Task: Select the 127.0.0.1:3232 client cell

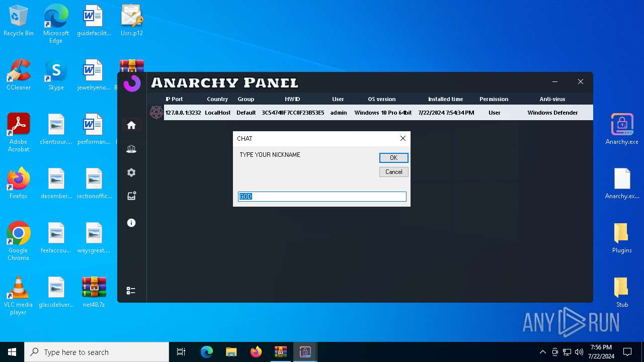Action: 183,113
